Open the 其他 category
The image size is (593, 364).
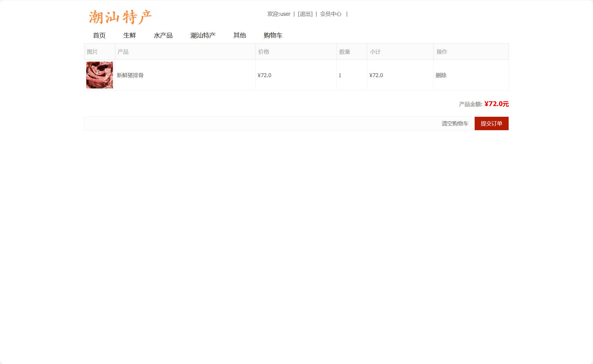240,35
